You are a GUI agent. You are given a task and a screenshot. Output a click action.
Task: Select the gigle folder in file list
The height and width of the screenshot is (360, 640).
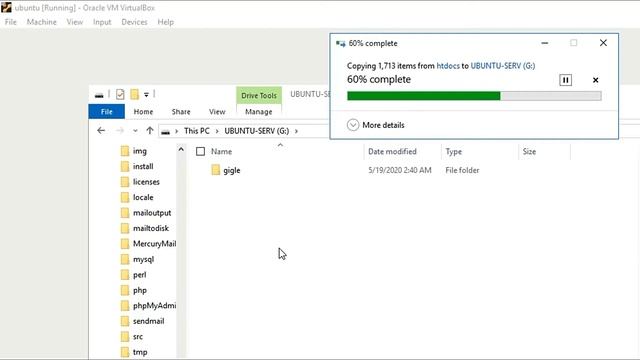click(x=231, y=170)
